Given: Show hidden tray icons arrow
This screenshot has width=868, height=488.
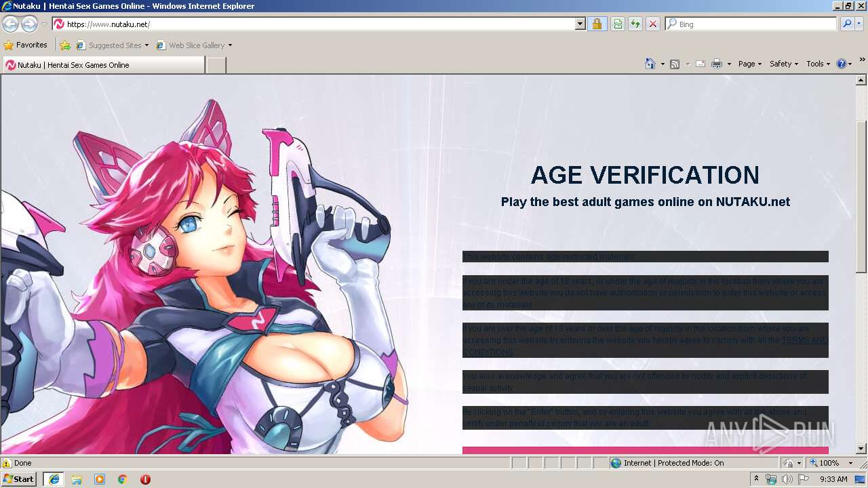Looking at the screenshot, I should click(756, 479).
